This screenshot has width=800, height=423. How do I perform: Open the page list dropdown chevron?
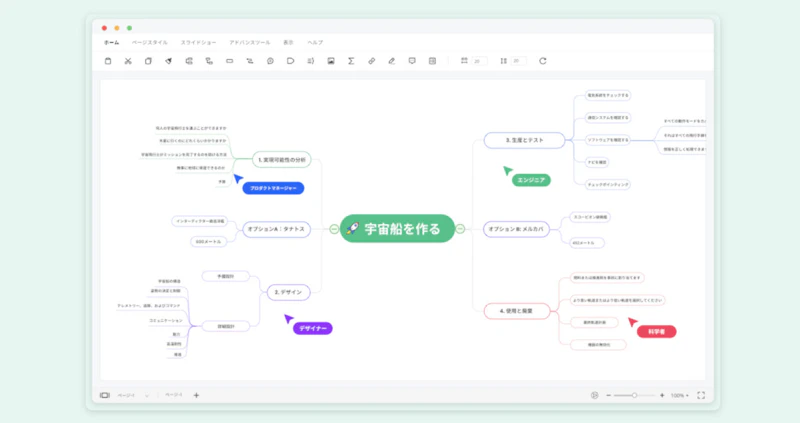[x=147, y=395]
